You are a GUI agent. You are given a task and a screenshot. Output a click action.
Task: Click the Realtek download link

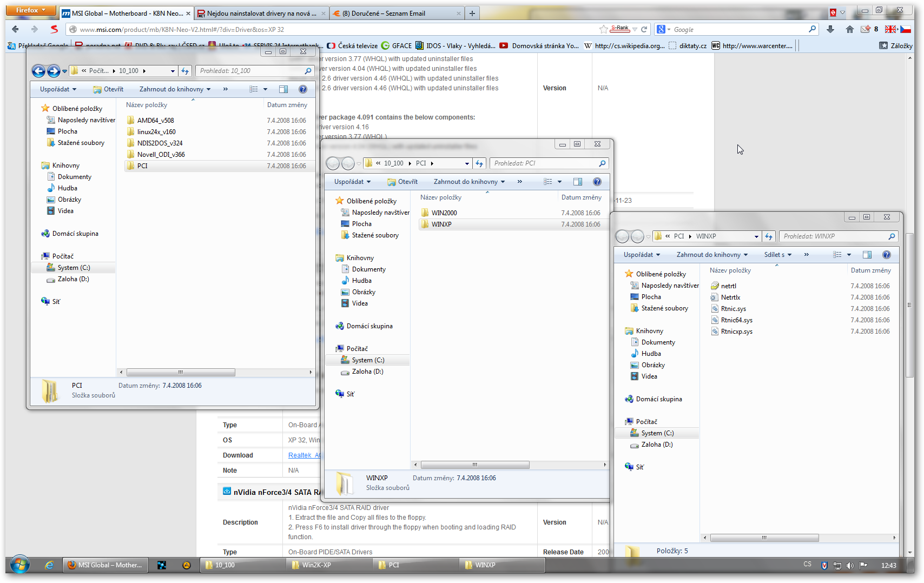[x=305, y=455]
